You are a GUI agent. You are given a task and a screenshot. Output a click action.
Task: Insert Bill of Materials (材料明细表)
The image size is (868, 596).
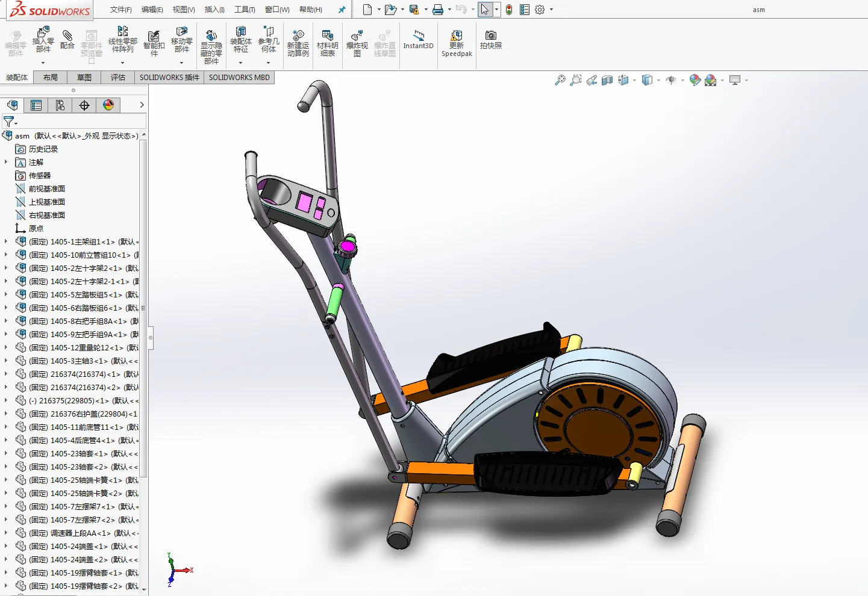click(328, 43)
